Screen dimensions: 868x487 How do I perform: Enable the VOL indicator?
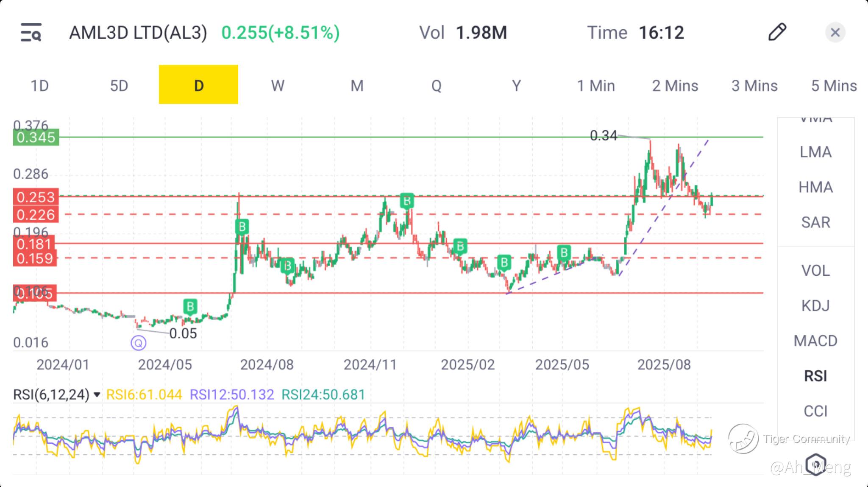815,271
